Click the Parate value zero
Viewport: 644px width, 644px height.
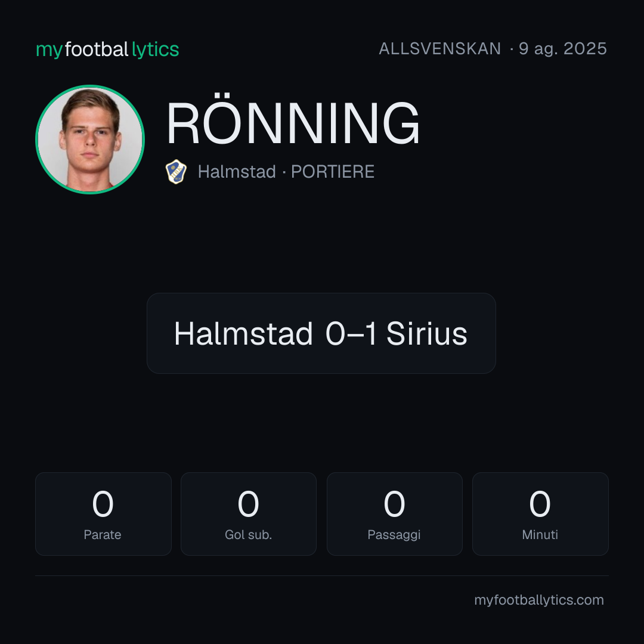click(103, 503)
